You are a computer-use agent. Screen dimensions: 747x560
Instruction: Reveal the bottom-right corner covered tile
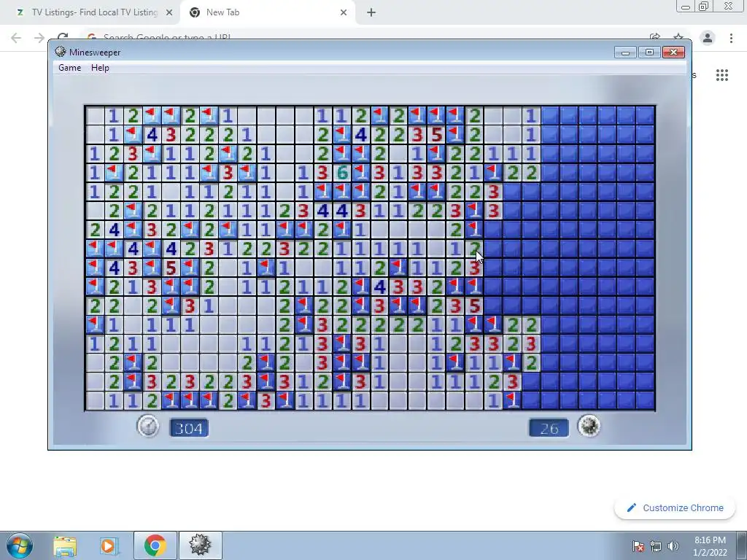click(x=646, y=400)
